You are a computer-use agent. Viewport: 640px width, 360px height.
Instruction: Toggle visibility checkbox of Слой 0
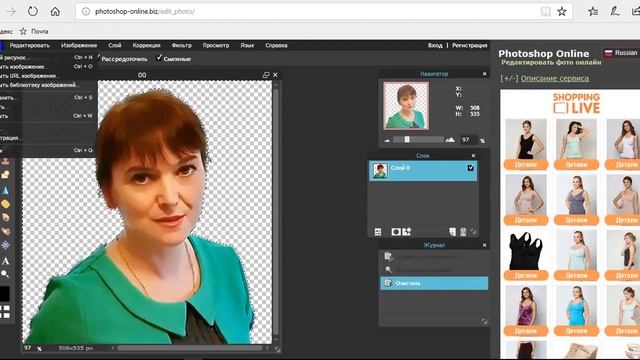[471, 168]
